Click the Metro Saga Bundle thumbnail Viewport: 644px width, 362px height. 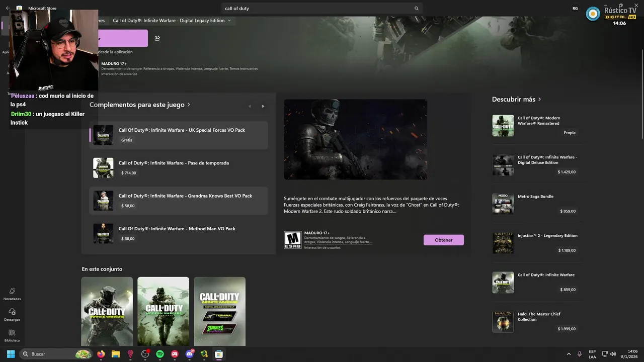[x=503, y=204]
